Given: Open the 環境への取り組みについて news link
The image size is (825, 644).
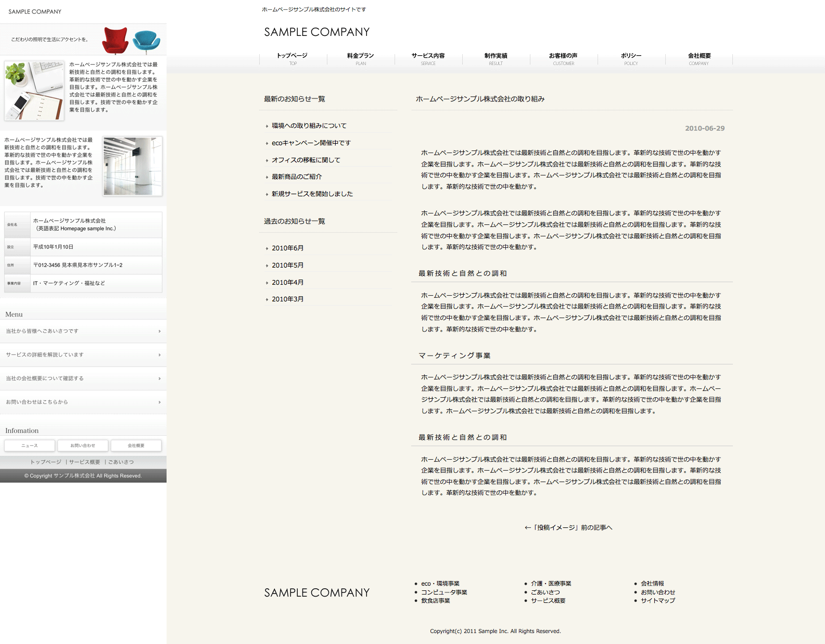Looking at the screenshot, I should coord(309,126).
